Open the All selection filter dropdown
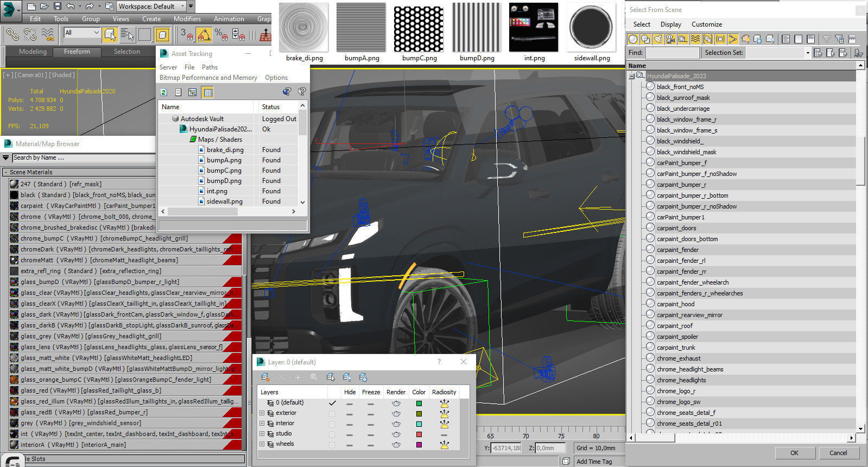This screenshot has width=868, height=467. click(82, 33)
